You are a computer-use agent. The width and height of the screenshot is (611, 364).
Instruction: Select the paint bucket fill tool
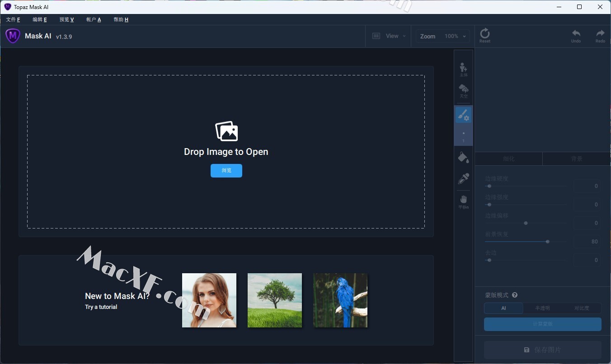[463, 157]
